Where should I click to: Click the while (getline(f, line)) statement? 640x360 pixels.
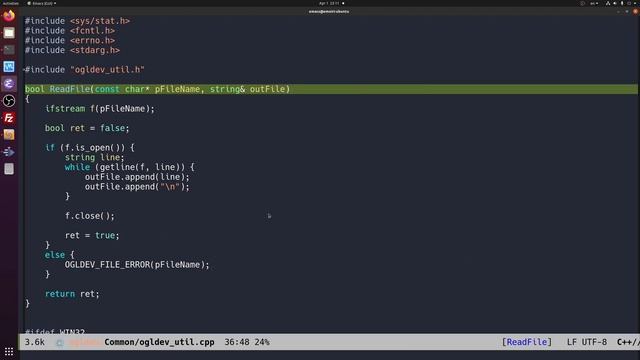pyautogui.click(x=130, y=167)
